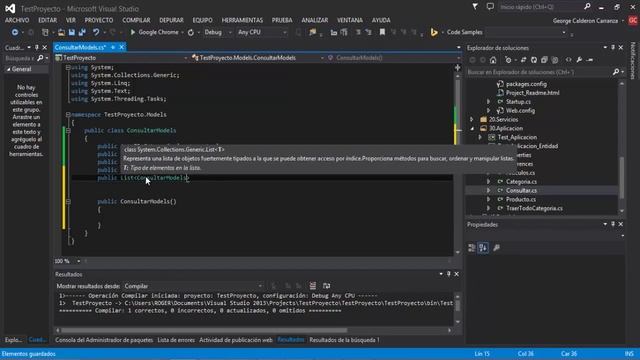Click the Refresh icon in Solution Explorer
Screen dimensions: 640x360
pos(534,60)
